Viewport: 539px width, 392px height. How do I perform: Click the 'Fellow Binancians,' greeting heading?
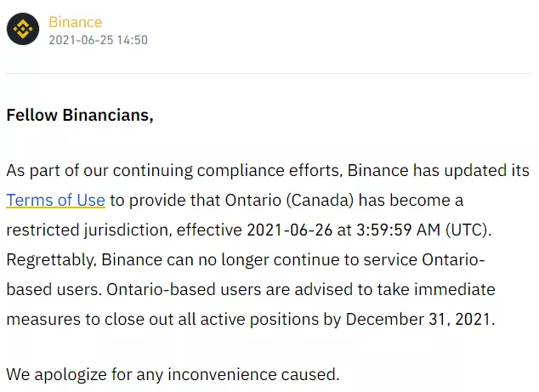coord(80,115)
